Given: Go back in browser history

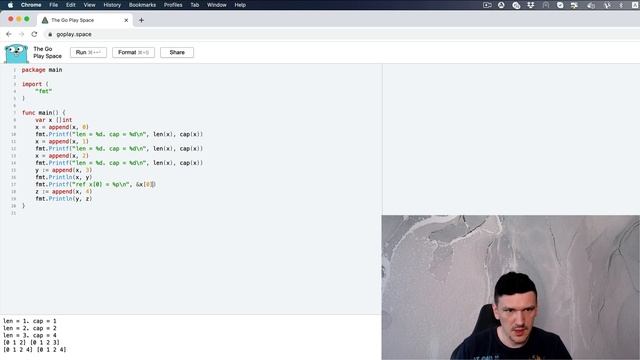Looking at the screenshot, I should click(9, 34).
